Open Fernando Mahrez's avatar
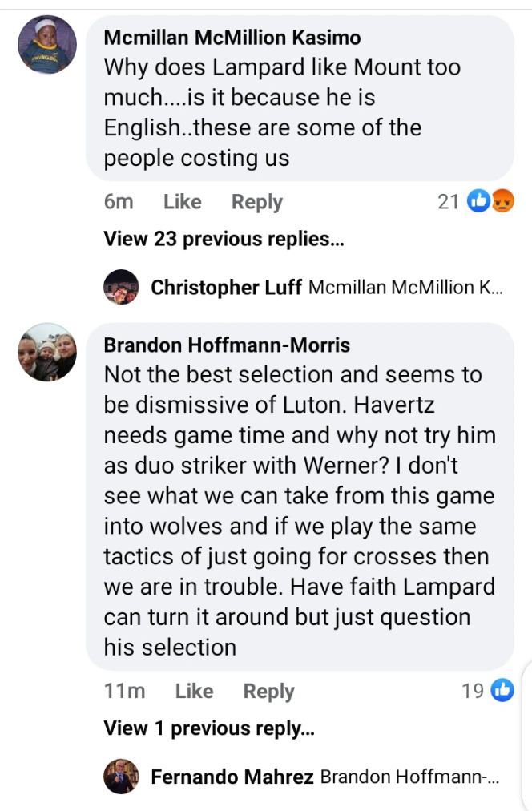 point(121,777)
